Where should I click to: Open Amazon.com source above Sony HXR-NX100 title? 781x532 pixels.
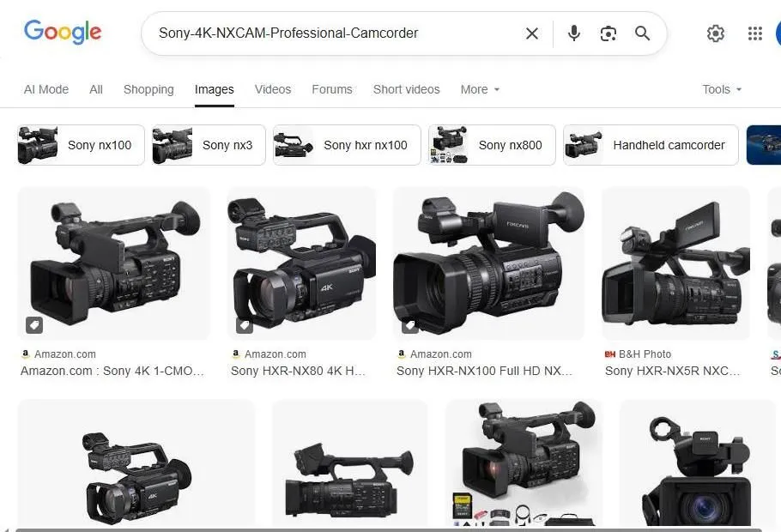pos(435,354)
